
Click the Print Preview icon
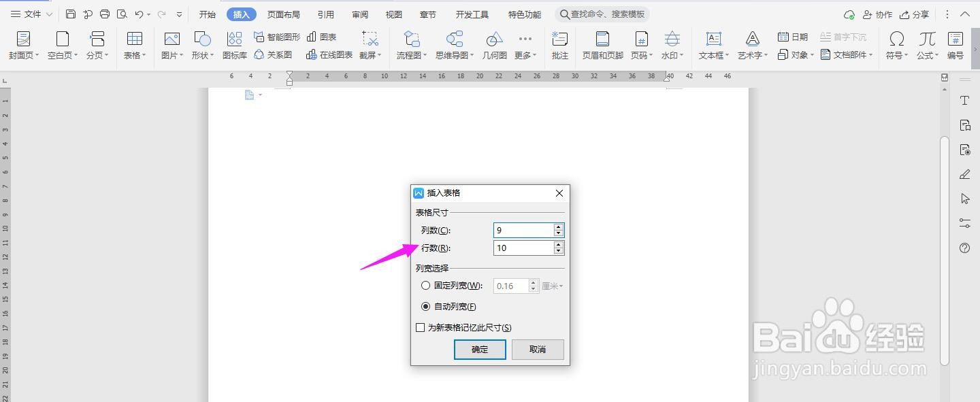coord(122,14)
